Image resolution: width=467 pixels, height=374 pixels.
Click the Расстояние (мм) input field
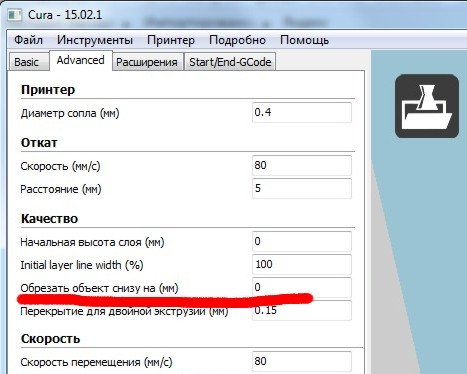(x=302, y=188)
